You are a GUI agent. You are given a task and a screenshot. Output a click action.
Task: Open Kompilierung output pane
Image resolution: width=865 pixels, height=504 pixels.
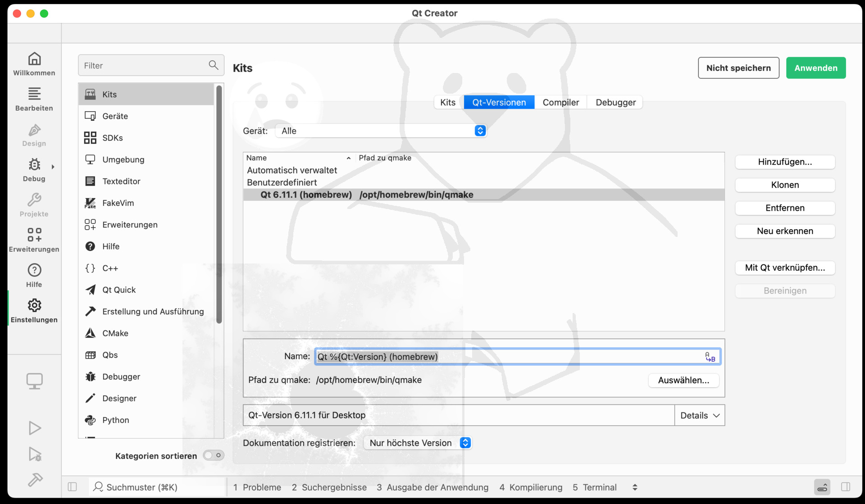tap(531, 487)
